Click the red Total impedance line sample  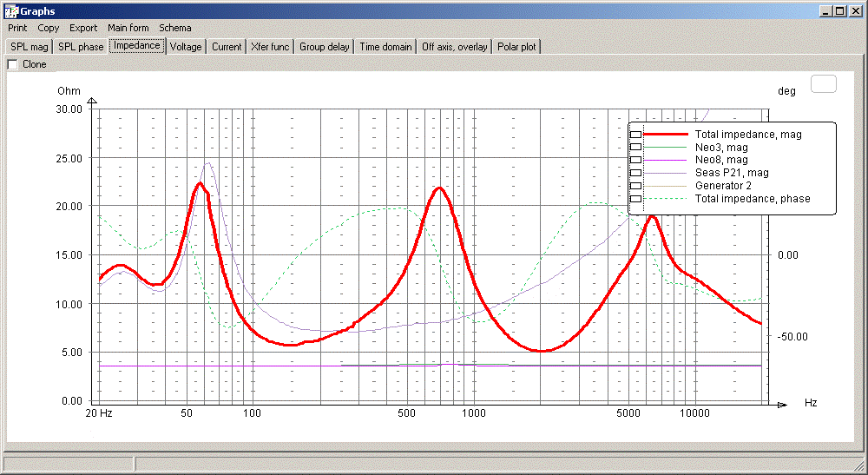(x=666, y=134)
